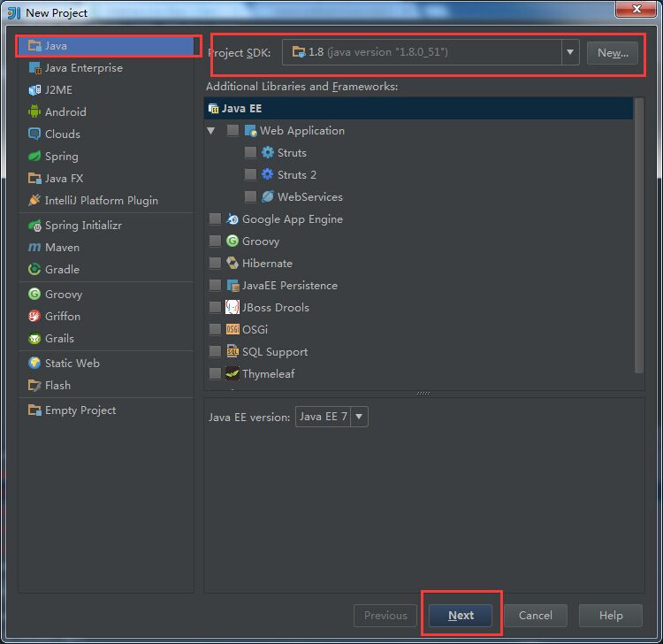Click the Hibernate icon in frameworks
Screen dimensions: 663x644
click(x=232, y=263)
